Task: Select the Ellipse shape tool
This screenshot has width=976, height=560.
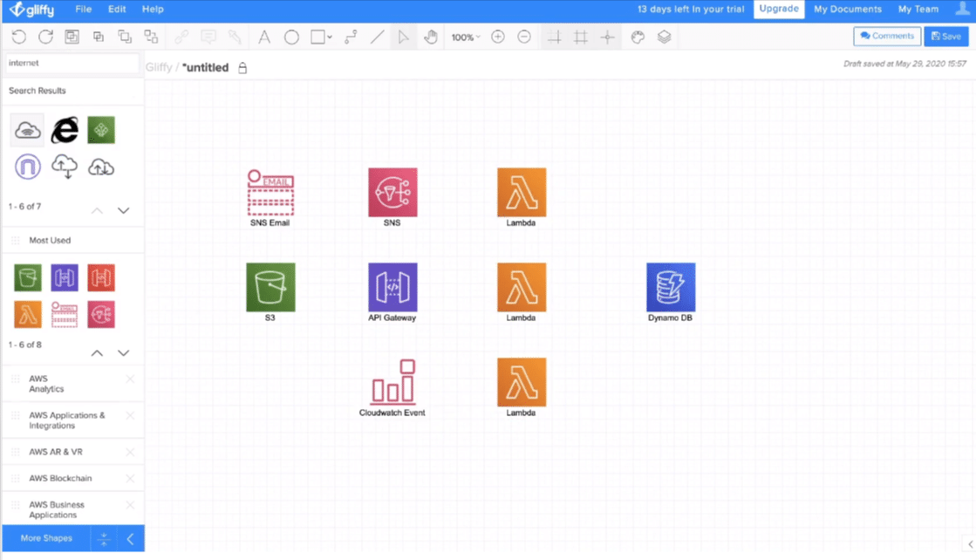Action: [291, 38]
